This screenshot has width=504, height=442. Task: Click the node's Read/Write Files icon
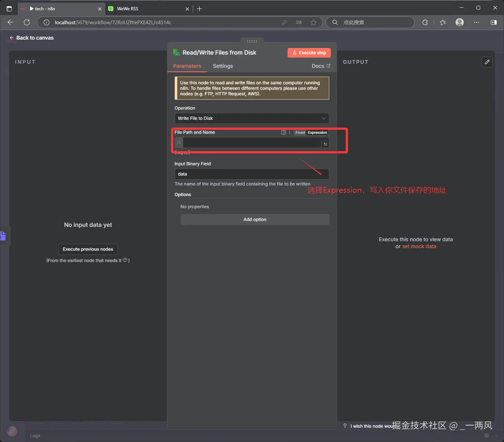176,52
